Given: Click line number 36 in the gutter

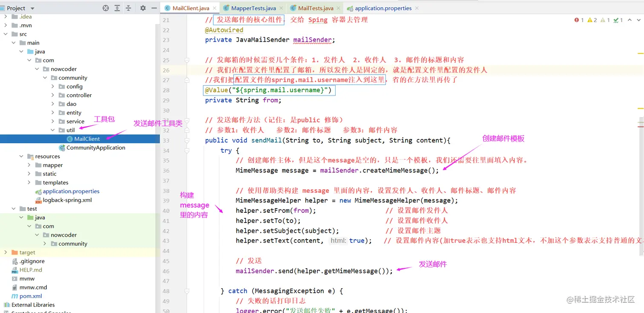Looking at the screenshot, I should pyautogui.click(x=166, y=171).
